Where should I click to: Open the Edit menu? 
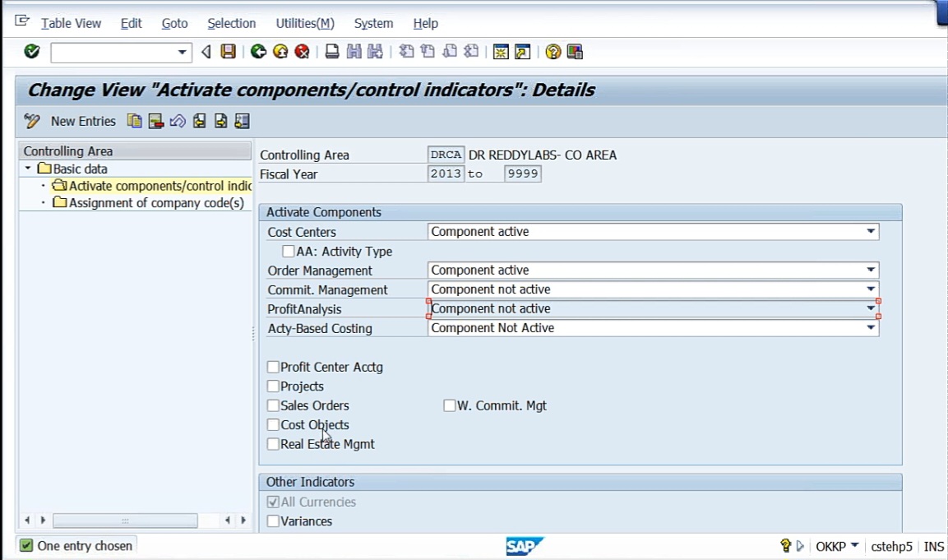pos(131,23)
